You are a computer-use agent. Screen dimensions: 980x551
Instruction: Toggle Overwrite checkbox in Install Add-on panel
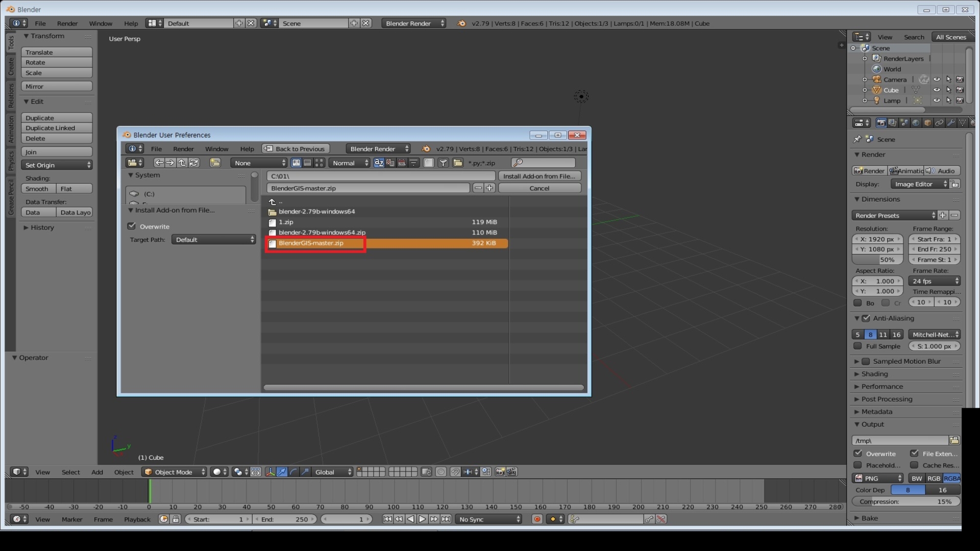coord(132,226)
